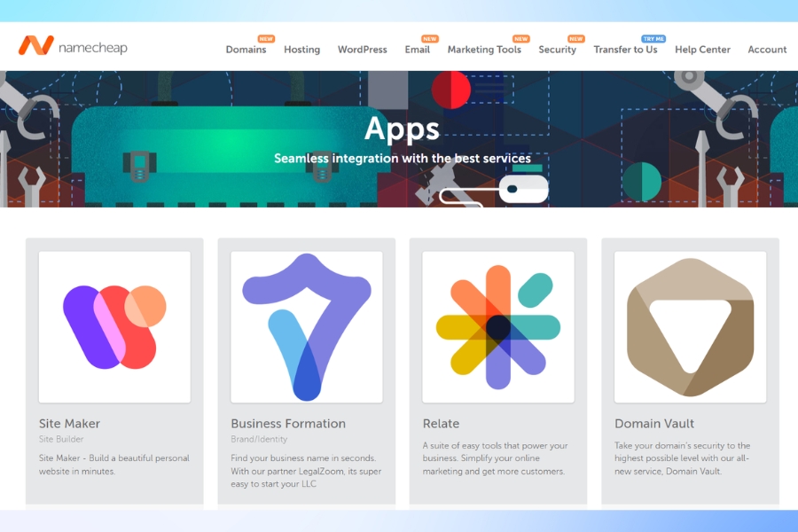The image size is (798, 532).
Task: Open the WordPress menu
Action: click(363, 50)
